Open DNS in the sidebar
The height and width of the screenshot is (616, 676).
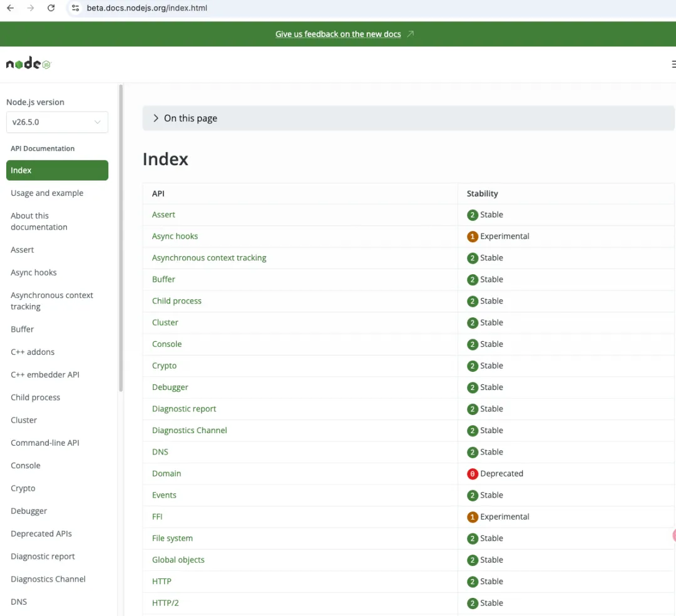[19, 602]
